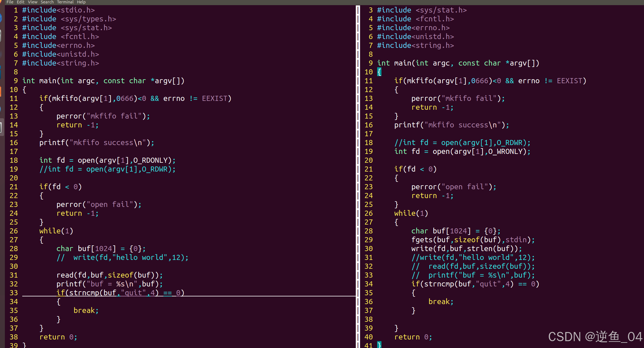This screenshot has height=348, width=644.
Task: Click 'return 0;' in right pane
Action: pos(413,337)
